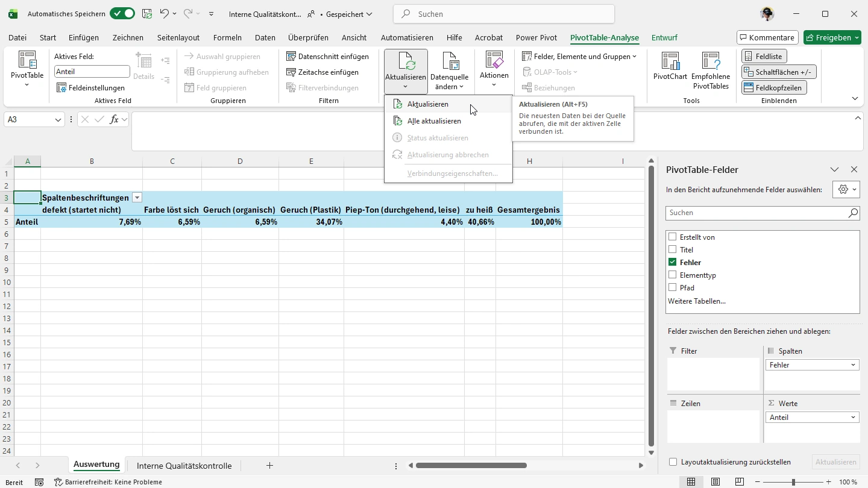
Task: Click the undo arrow in title bar
Action: point(164,14)
